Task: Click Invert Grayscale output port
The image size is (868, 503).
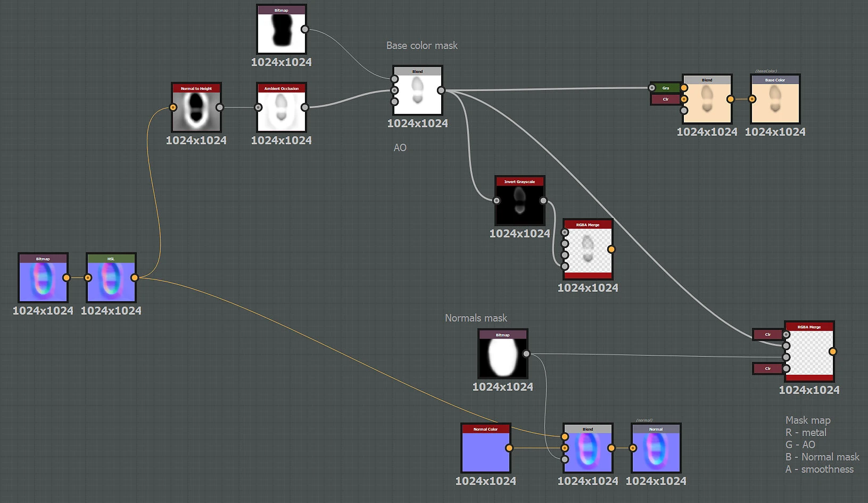Action: point(543,201)
